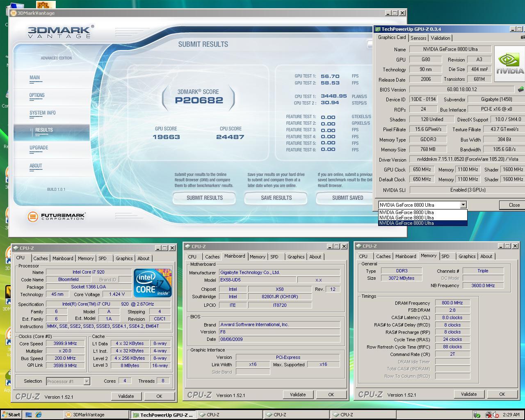Click the Intel Core i7 920 Name field

[x=89, y=272]
